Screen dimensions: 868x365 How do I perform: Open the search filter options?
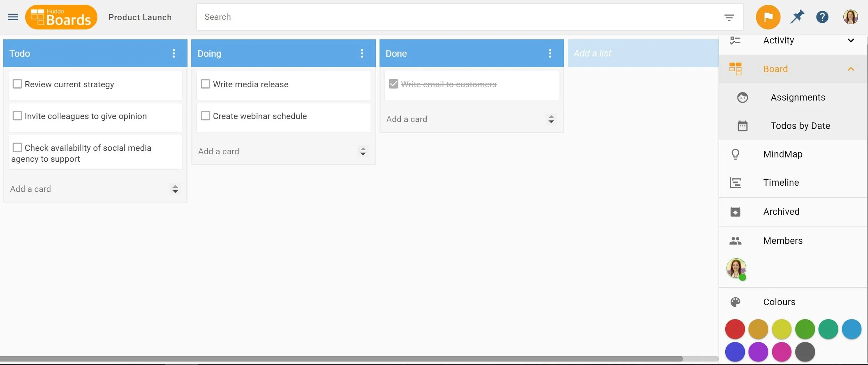point(729,17)
